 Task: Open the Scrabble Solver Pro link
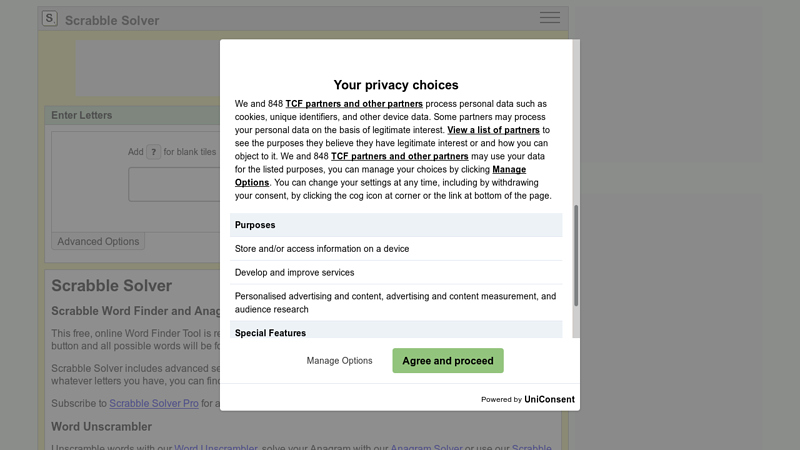coord(154,403)
